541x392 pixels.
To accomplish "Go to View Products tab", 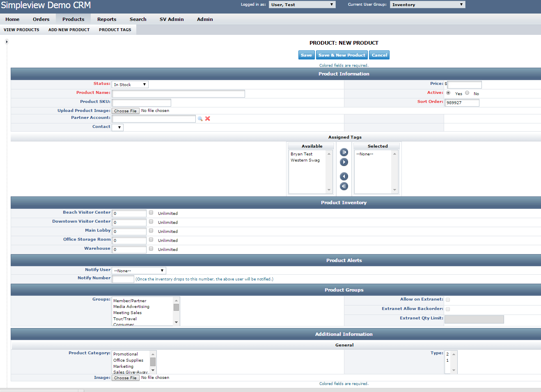I will click(21, 30).
